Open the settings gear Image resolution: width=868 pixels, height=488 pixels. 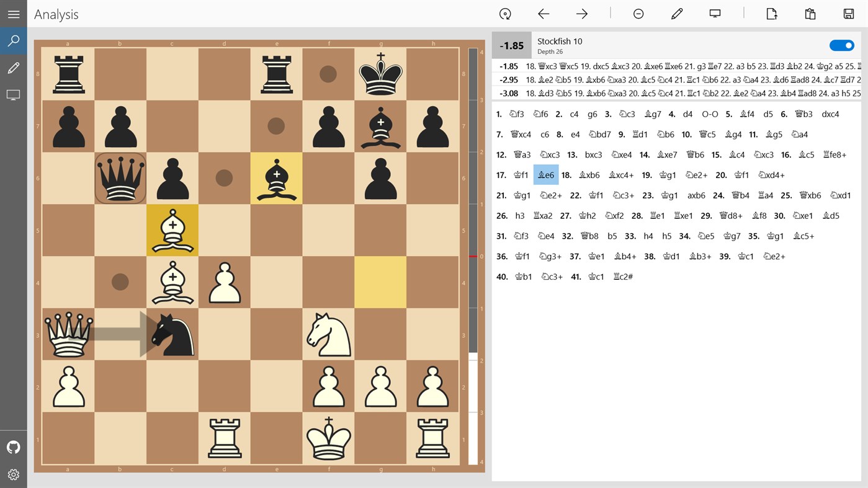pos(14,474)
